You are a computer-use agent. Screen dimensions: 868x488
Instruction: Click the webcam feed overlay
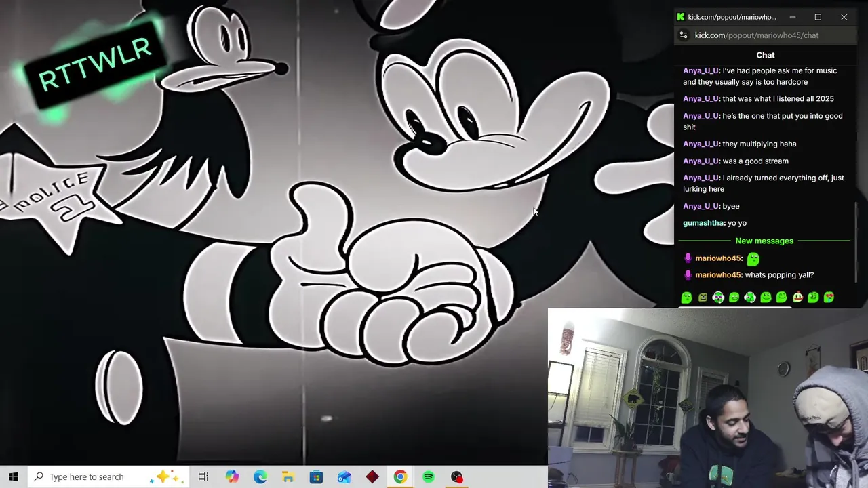tap(708, 398)
